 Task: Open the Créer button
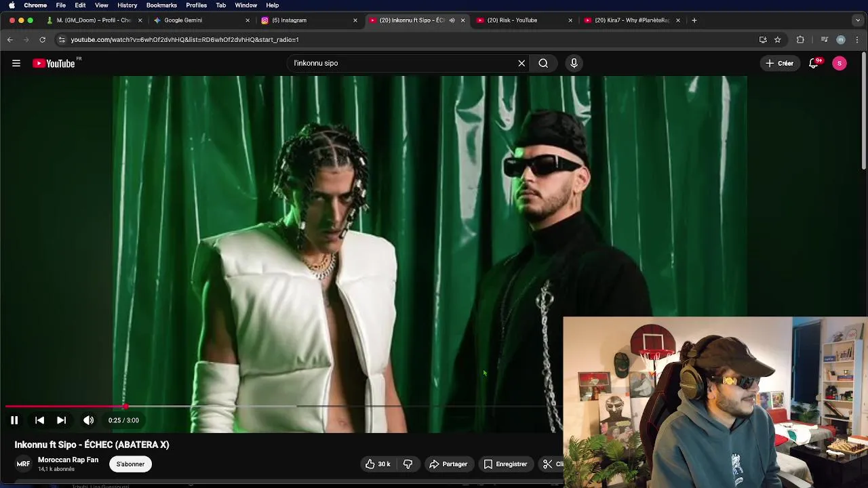780,63
